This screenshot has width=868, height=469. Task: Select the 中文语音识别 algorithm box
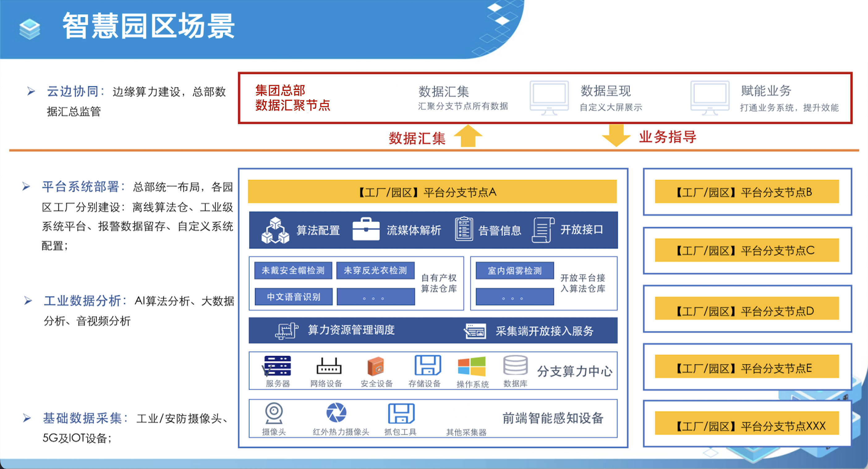pyautogui.click(x=293, y=297)
